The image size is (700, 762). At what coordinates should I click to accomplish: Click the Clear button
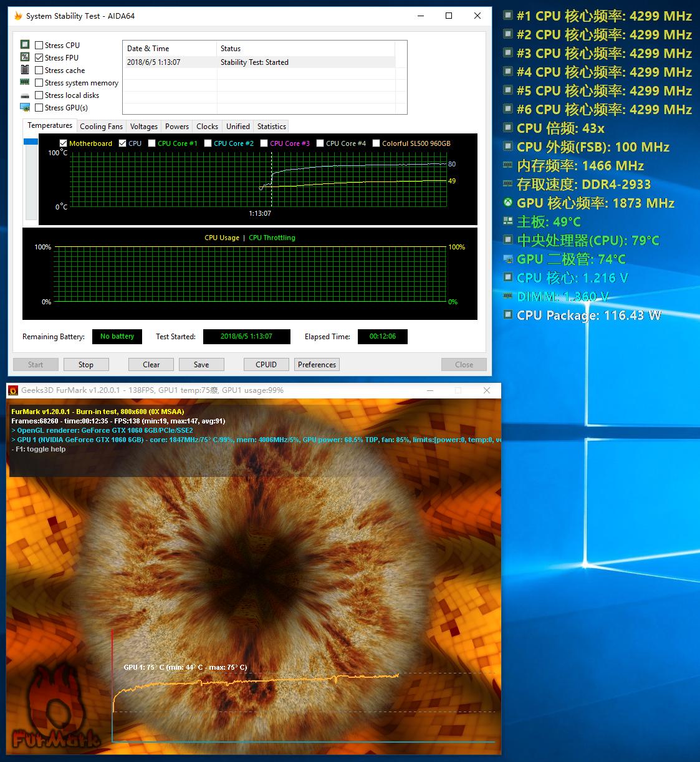click(x=151, y=365)
